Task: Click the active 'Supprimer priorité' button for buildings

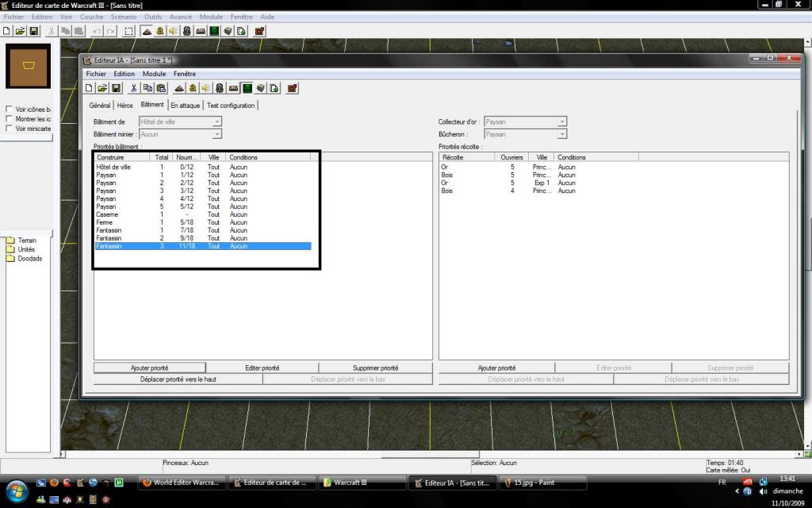Action: [x=375, y=368]
